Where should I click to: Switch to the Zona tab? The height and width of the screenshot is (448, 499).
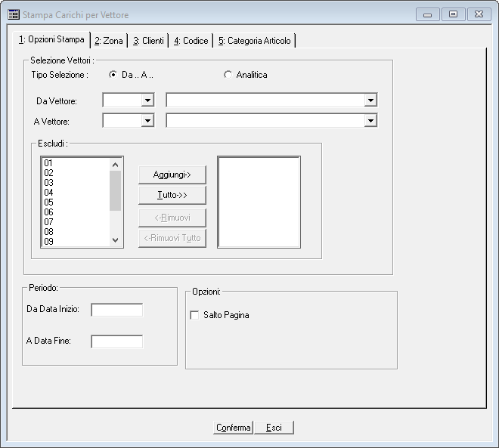[109, 41]
